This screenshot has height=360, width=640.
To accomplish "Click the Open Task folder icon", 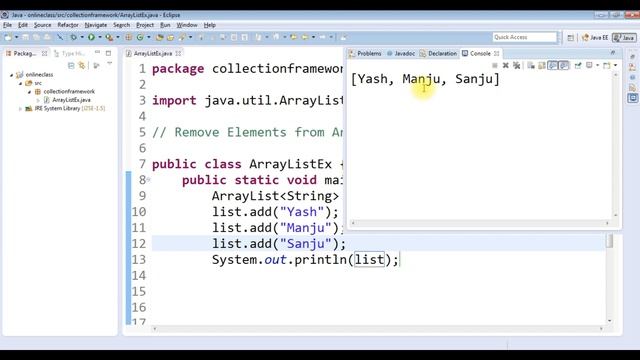I will pyautogui.click(x=171, y=37).
